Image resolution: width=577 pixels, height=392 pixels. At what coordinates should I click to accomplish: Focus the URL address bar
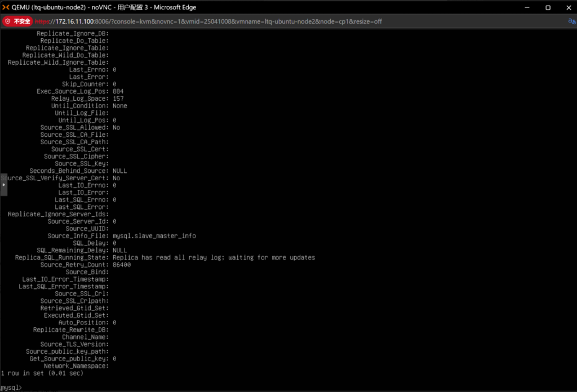click(x=225, y=21)
